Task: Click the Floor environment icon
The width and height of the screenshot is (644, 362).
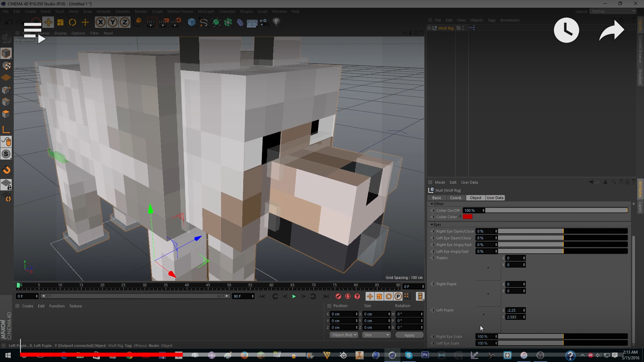Action: [x=252, y=23]
